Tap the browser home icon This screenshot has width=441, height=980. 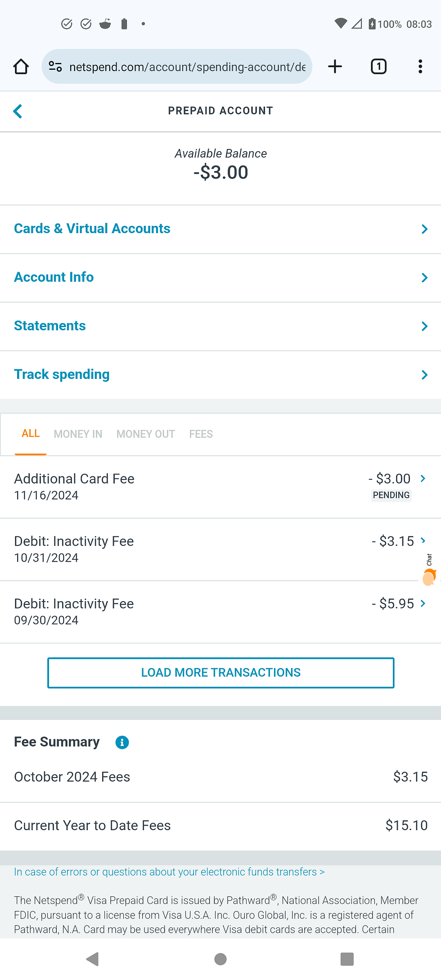tap(21, 67)
